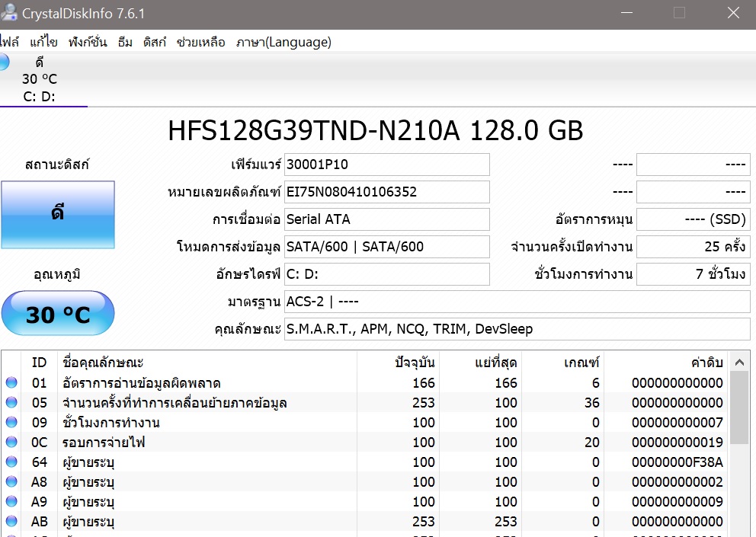
Task: Click raw value 000000000019
Action: [678, 443]
